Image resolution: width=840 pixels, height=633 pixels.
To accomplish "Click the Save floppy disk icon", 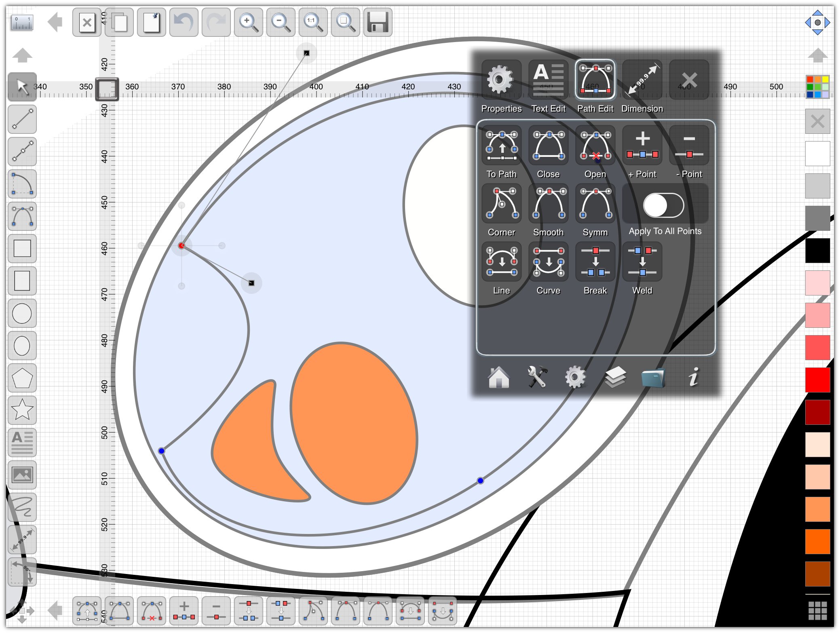I will coord(378,22).
